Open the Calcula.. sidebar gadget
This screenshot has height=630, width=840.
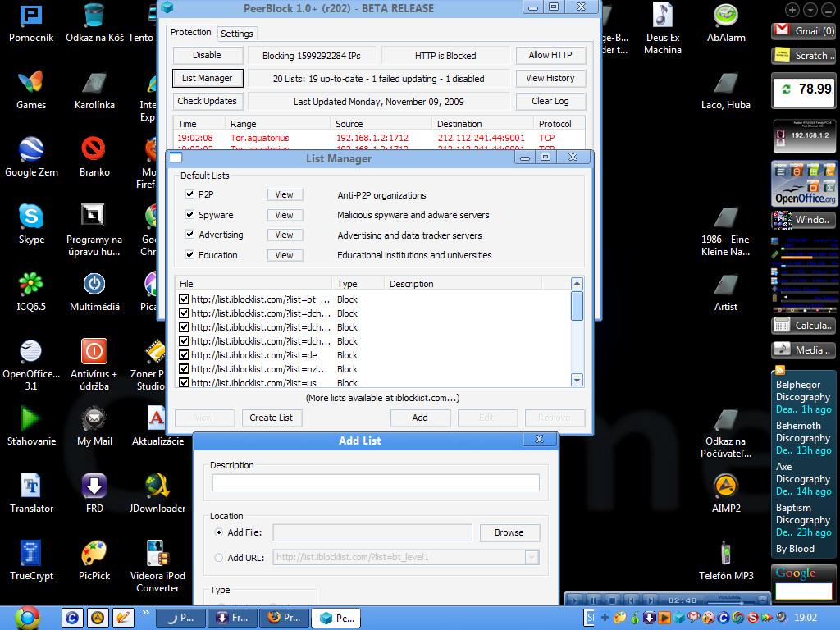pyautogui.click(x=804, y=325)
